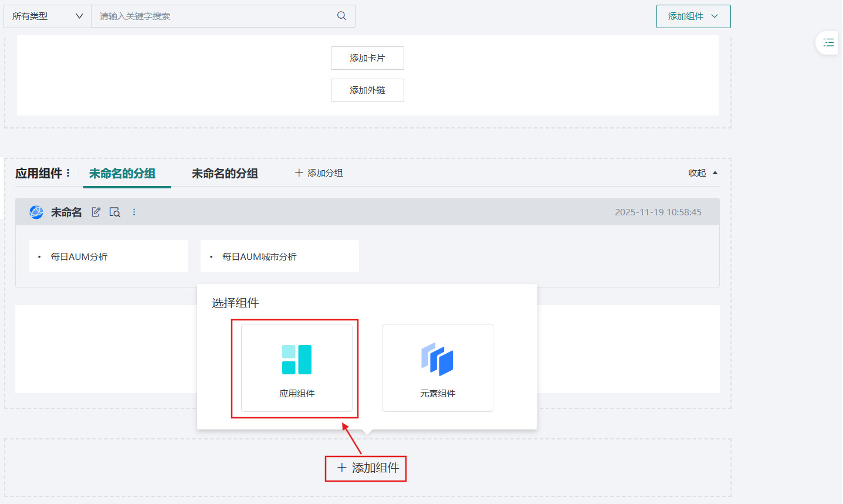843x504 pixels.
Task: Click the bottom 添加组件 button
Action: pyautogui.click(x=365, y=468)
